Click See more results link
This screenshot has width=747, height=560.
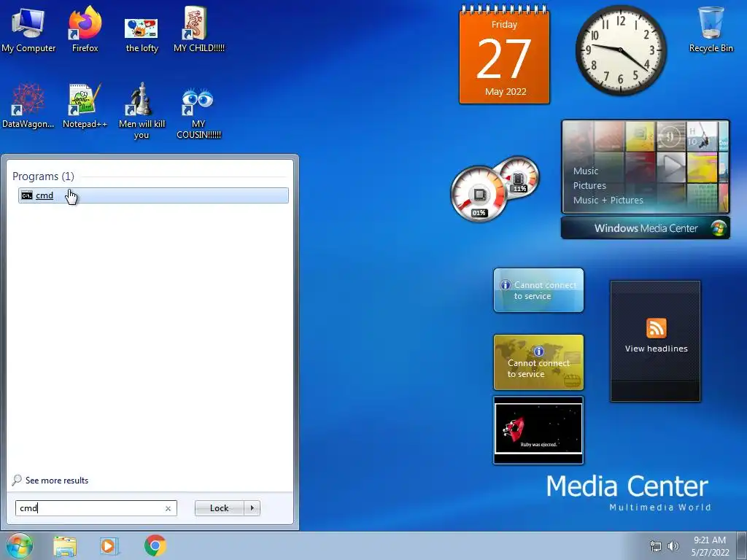click(x=57, y=481)
